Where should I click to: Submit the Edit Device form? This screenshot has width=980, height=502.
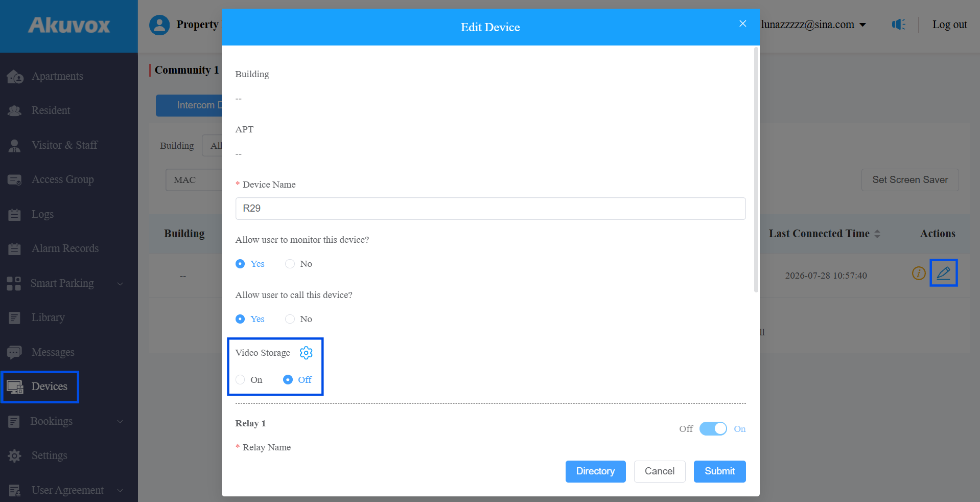point(719,471)
